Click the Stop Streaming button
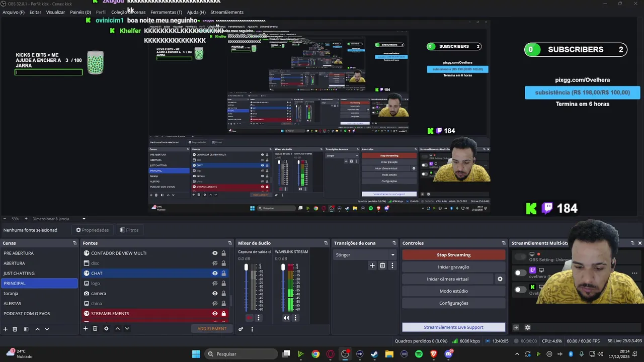The width and height of the screenshot is (644, 362). pos(454,255)
